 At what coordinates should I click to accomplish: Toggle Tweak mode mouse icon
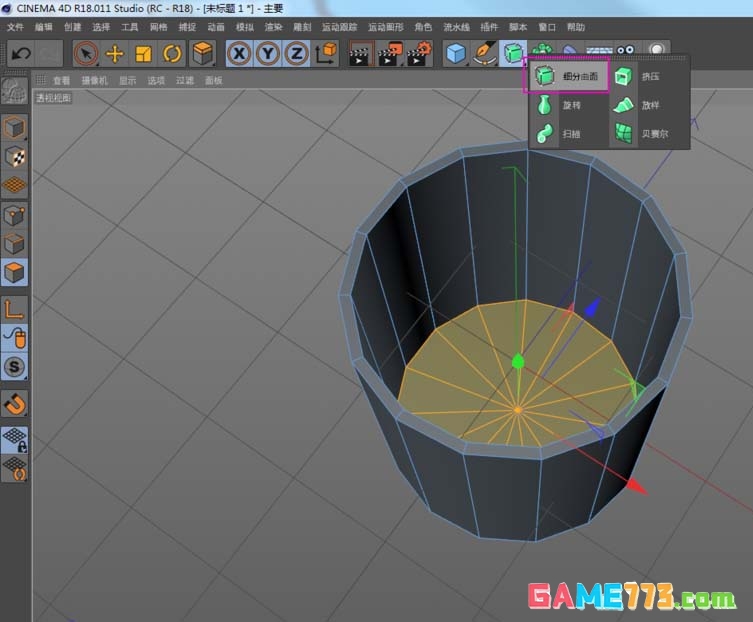point(14,338)
